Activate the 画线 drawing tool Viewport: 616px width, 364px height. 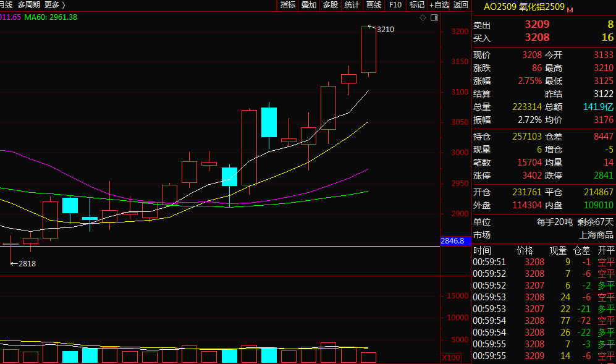point(374,5)
